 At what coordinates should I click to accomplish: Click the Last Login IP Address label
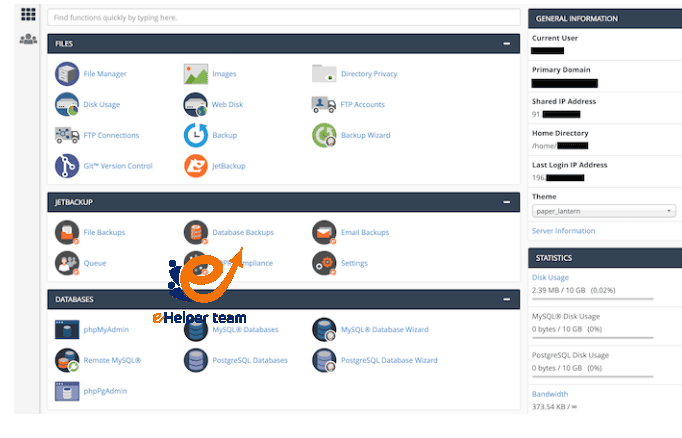click(569, 165)
